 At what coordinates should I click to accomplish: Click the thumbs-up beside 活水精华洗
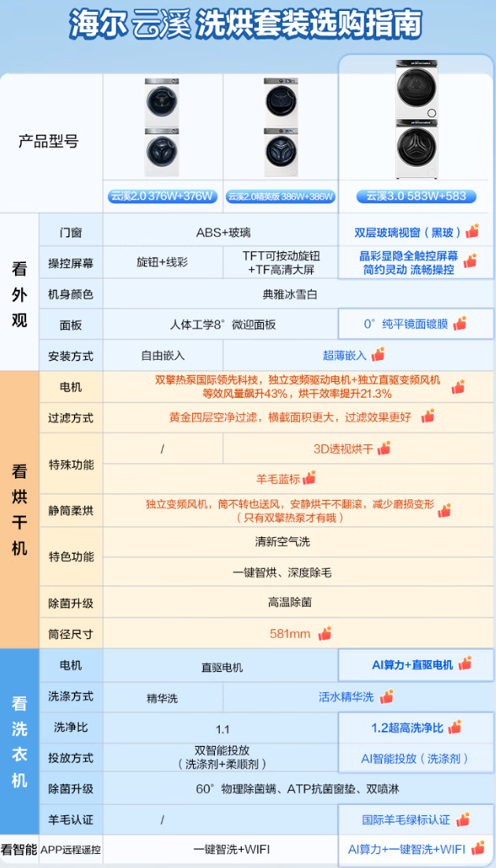(x=387, y=696)
